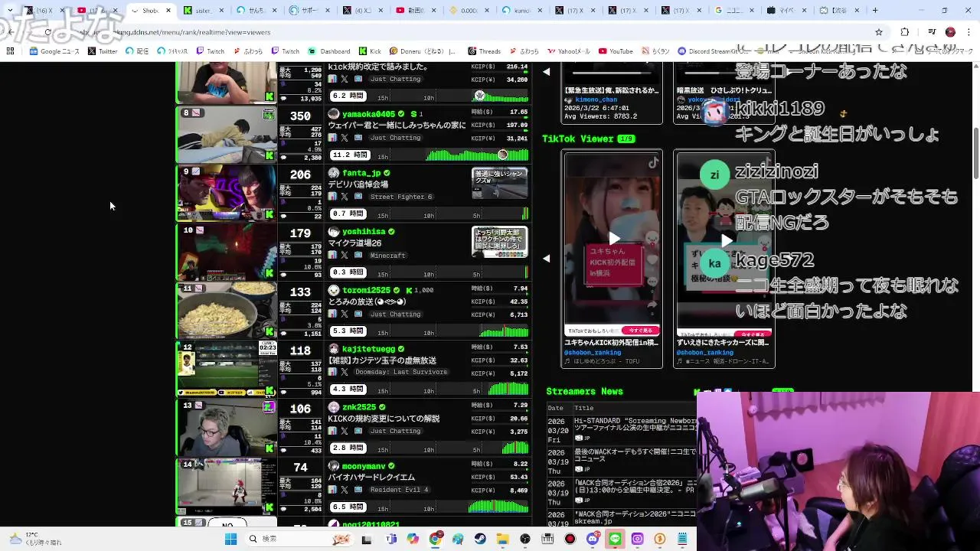Switch to the '(4) X' browser tab

[364, 11]
